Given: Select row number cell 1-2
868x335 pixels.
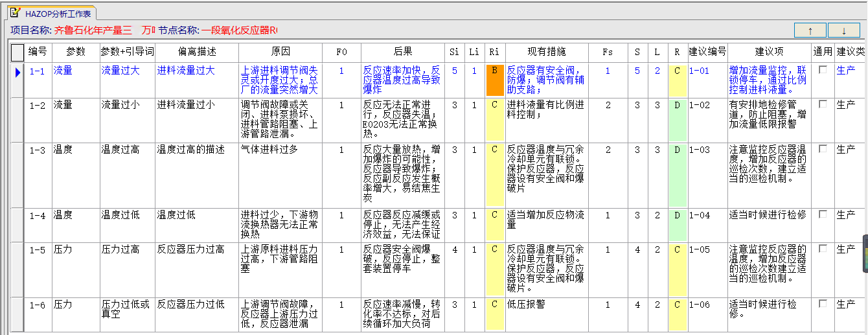Looking at the screenshot, I should 38,121.
